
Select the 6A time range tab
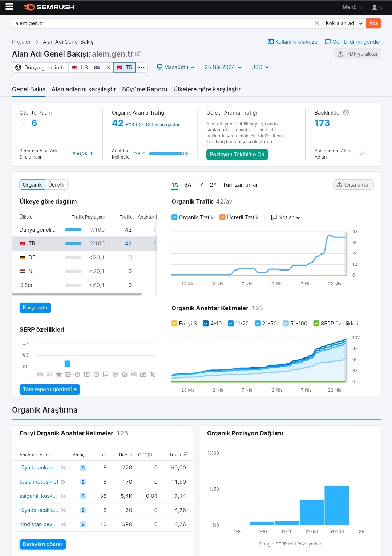pos(187,185)
